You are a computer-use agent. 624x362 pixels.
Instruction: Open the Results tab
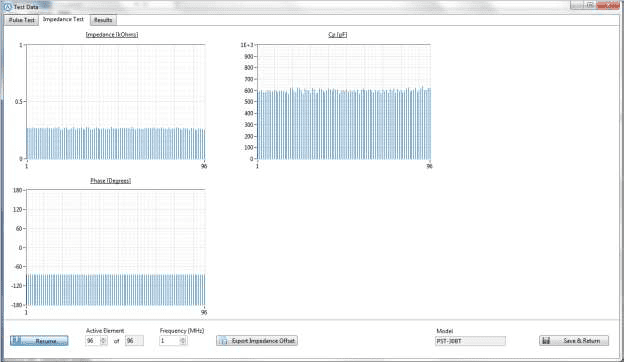pos(103,20)
